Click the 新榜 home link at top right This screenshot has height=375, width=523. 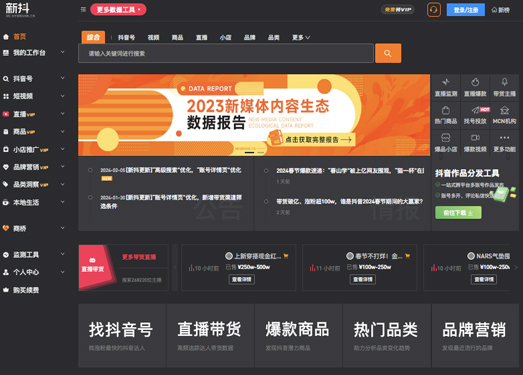501,10
